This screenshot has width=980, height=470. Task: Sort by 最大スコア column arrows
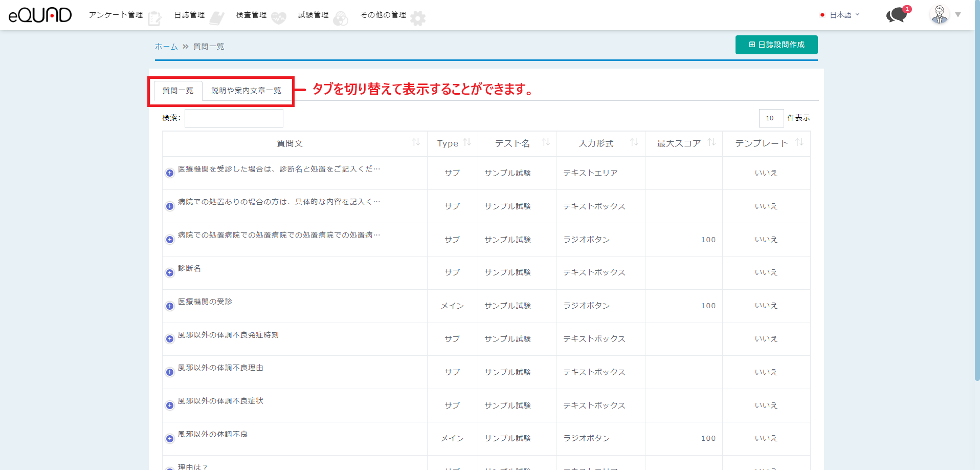point(711,142)
